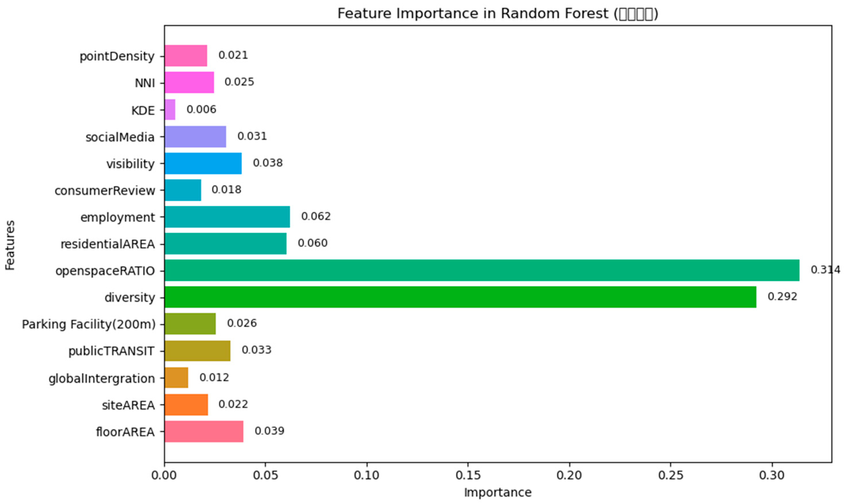Click the pink pointDensity bar
This screenshot has width=846, height=504.
pos(186,56)
